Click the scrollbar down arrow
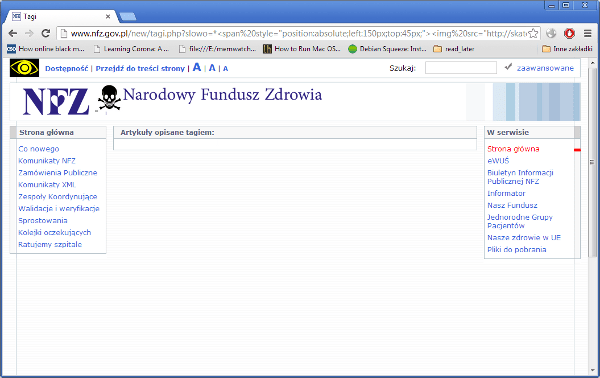Screen dimensions: 600x378 [x=592, y=370]
